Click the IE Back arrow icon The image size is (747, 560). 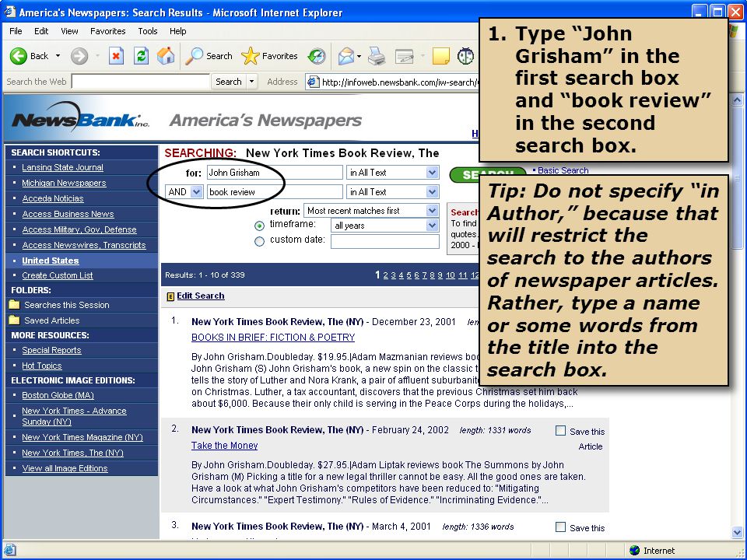click(19, 56)
